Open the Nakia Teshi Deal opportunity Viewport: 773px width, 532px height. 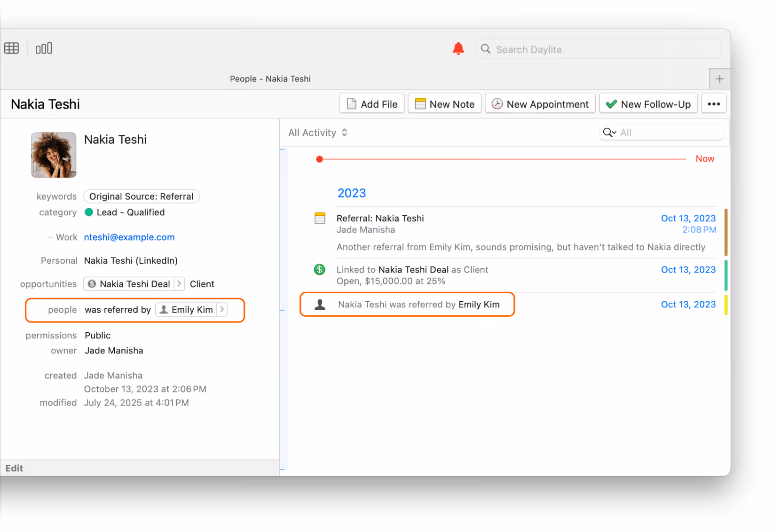click(129, 284)
